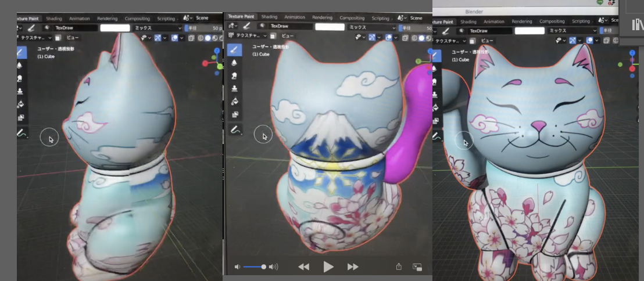Open Rendering tab in front-view cat window
644x281 pixels.
[521, 21]
